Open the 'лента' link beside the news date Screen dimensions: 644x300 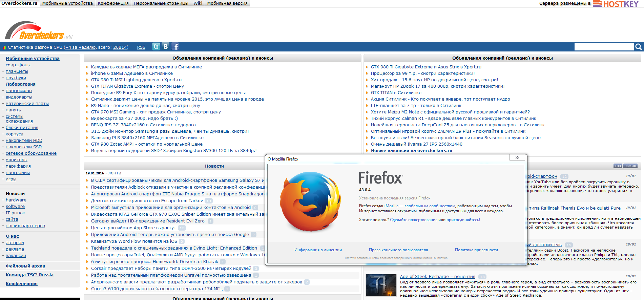tap(115, 173)
